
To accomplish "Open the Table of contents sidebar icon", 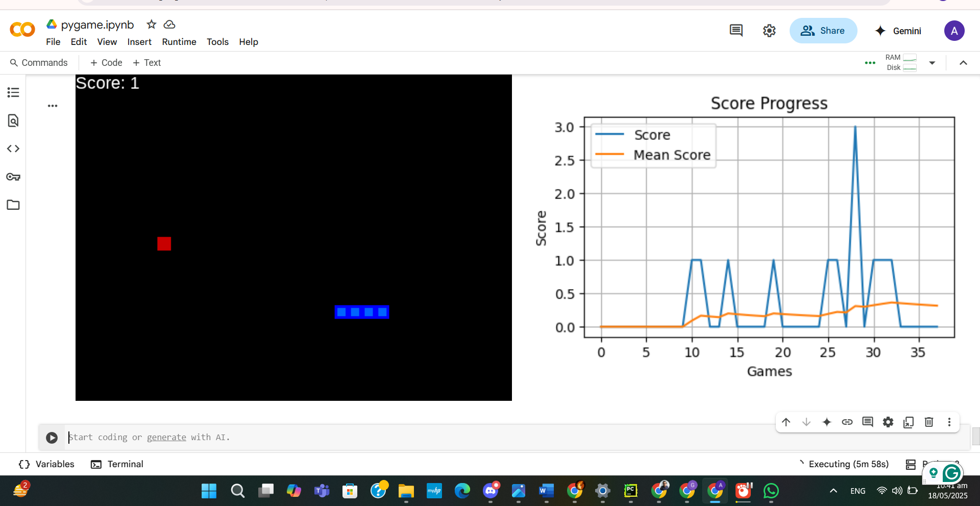I will pos(13,92).
